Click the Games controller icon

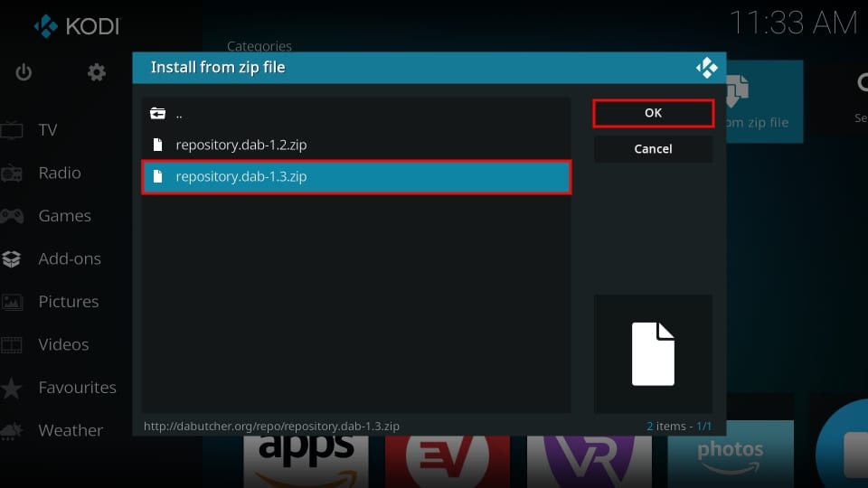[12, 216]
